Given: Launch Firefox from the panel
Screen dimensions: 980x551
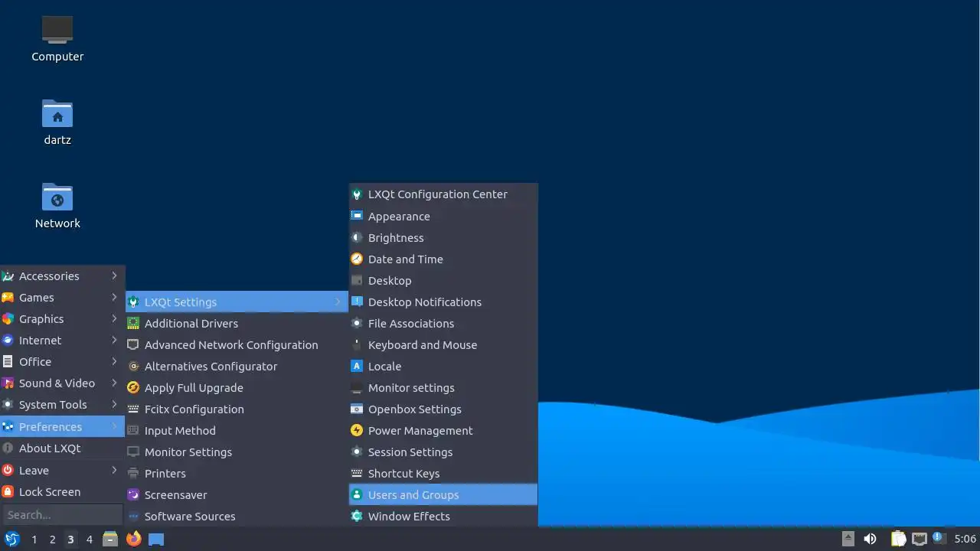Looking at the screenshot, I should click(133, 539).
